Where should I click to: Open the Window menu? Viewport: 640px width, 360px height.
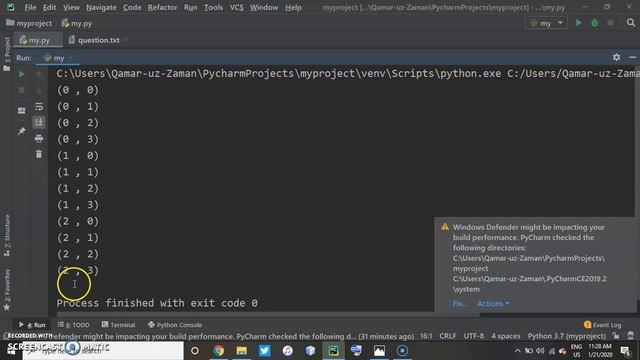(x=264, y=7)
